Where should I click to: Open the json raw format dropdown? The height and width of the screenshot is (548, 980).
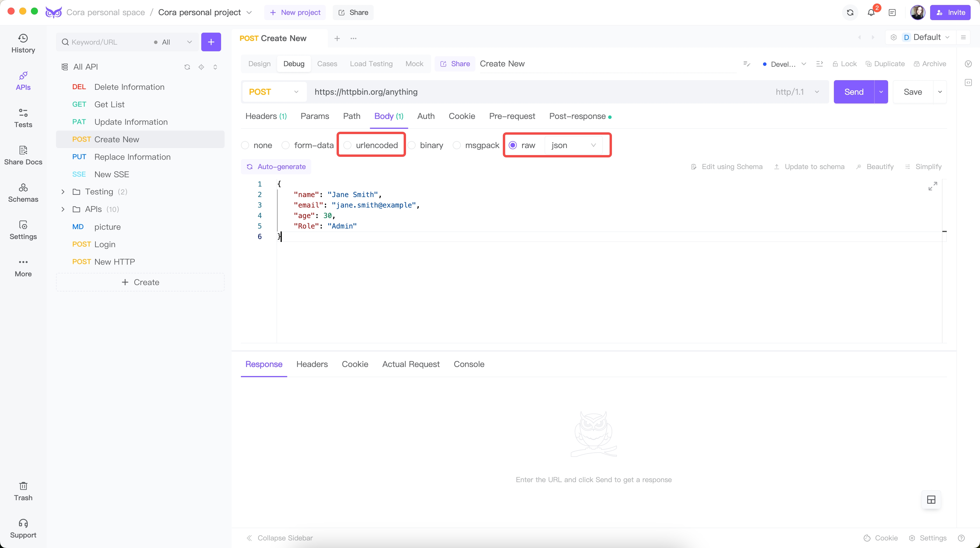coord(573,145)
